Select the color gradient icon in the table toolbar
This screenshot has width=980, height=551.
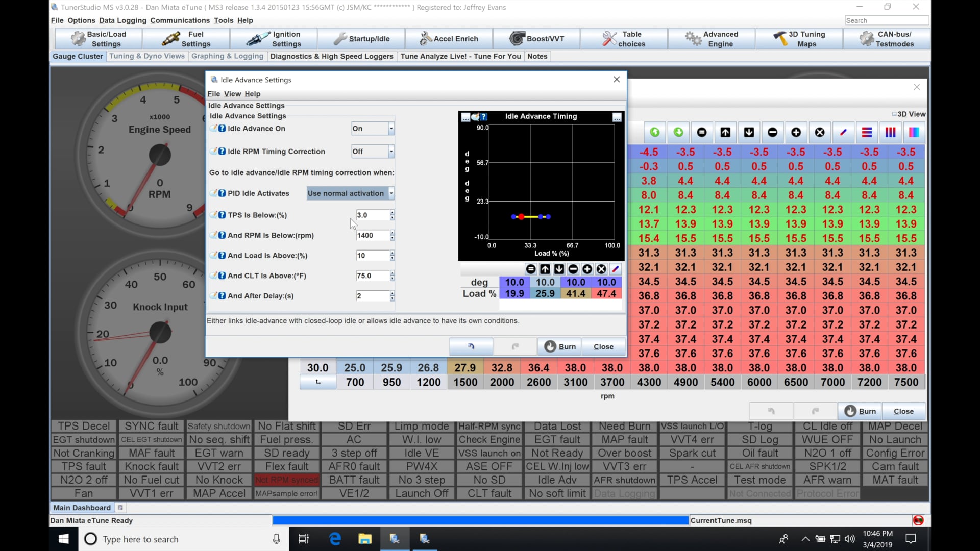click(x=914, y=132)
